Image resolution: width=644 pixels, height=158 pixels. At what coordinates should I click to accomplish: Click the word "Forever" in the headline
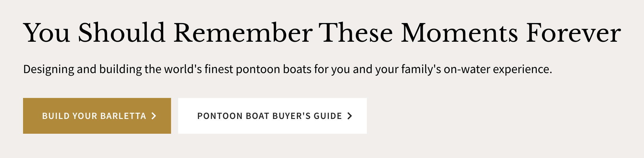click(x=573, y=33)
